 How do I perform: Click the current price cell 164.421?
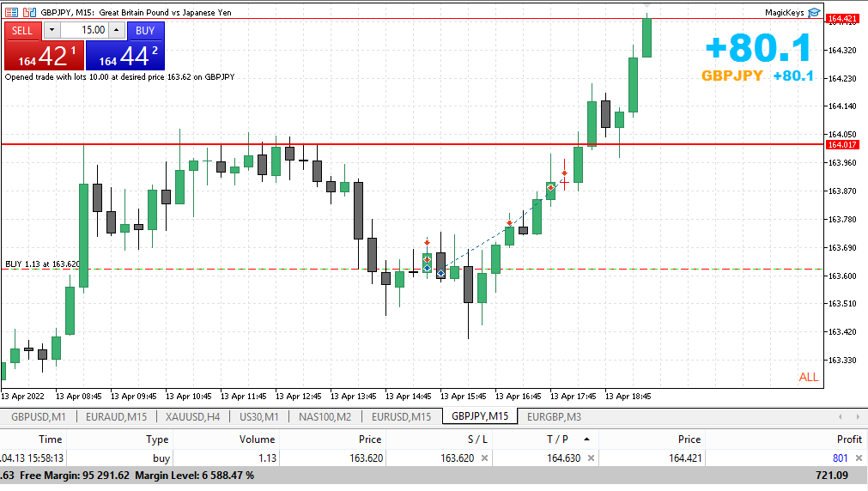tap(685, 458)
